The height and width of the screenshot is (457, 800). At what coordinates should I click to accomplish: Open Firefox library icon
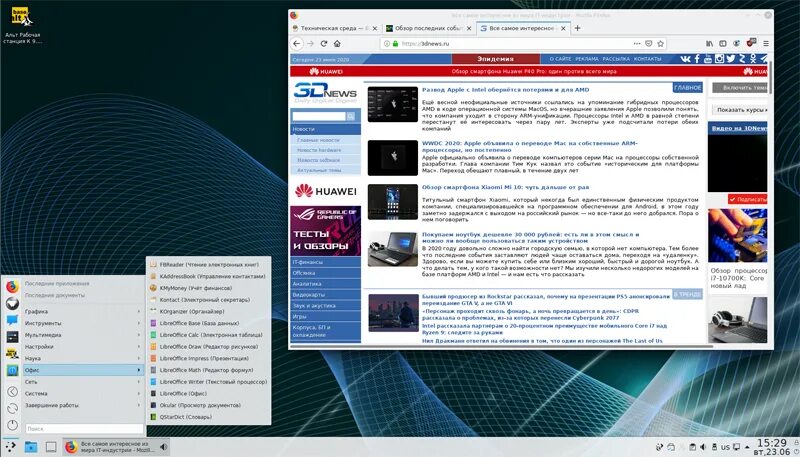pos(709,43)
